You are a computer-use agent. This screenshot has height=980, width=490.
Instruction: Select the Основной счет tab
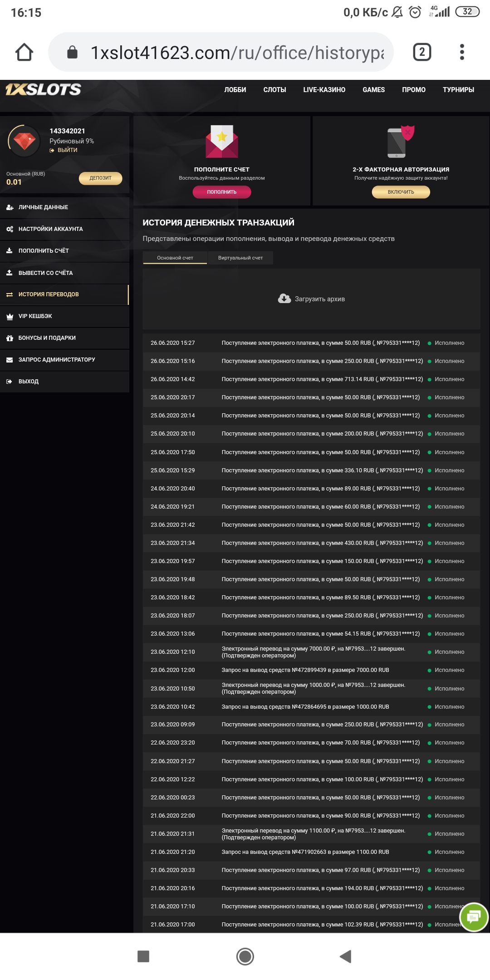click(x=175, y=258)
